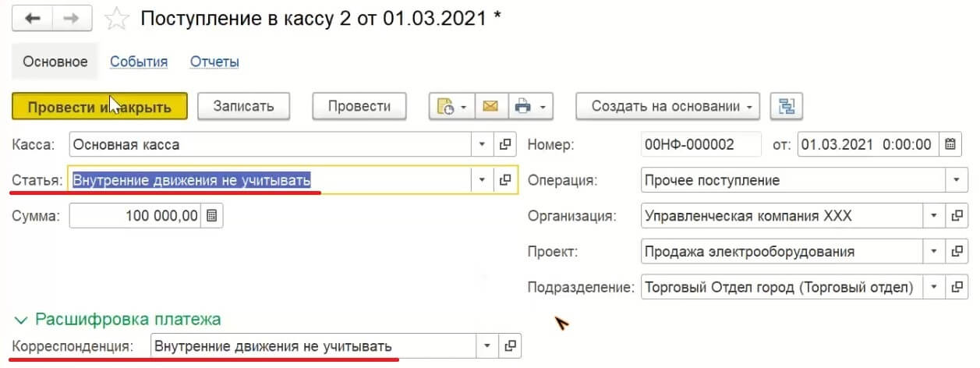Open the printer icon print menu
The image size is (980, 368).
click(x=530, y=106)
